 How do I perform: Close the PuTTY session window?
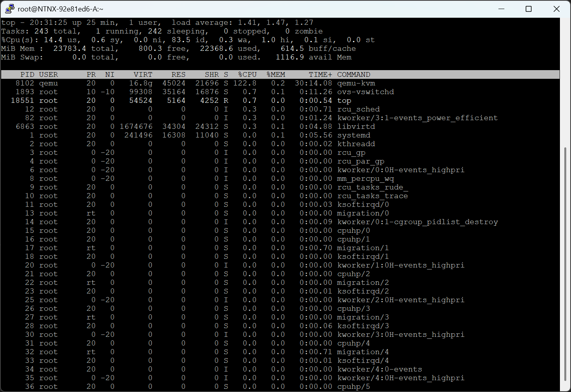coord(556,9)
